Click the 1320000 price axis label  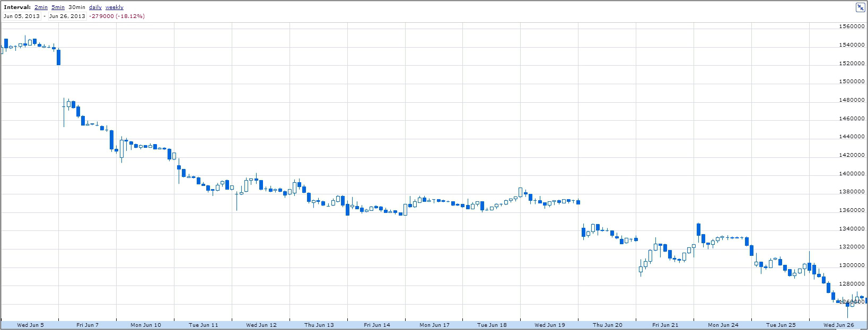click(x=853, y=247)
